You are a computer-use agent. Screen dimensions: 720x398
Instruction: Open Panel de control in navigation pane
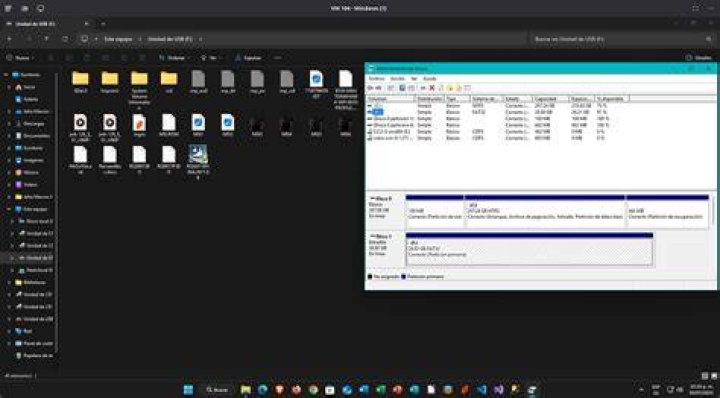tap(34, 343)
